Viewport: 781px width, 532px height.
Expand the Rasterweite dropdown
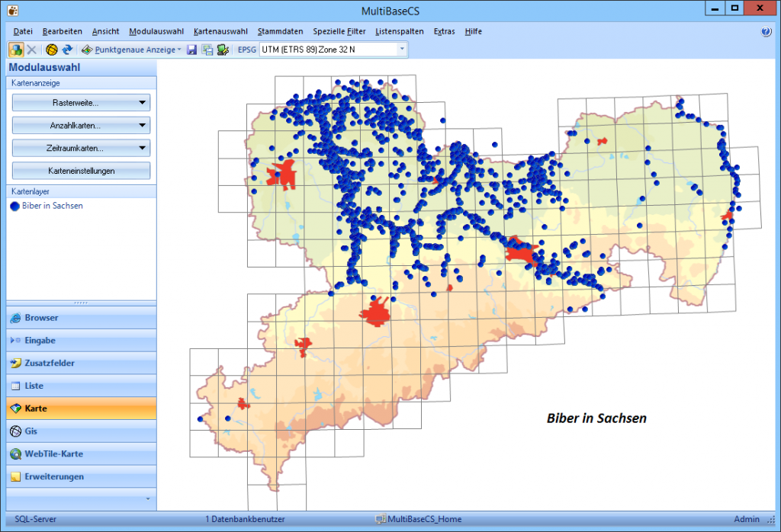coord(81,103)
